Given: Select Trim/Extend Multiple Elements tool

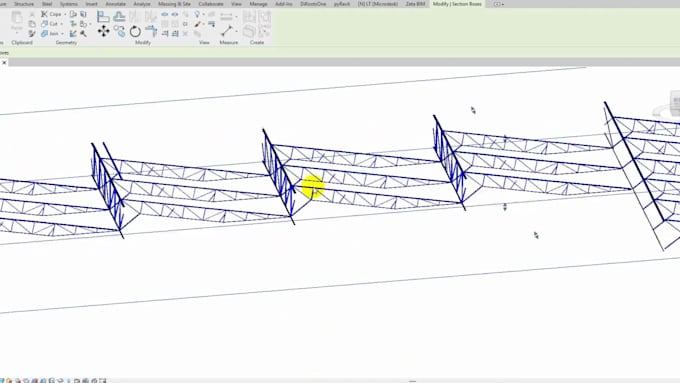Looking at the screenshot, I should pyautogui.click(x=175, y=33).
